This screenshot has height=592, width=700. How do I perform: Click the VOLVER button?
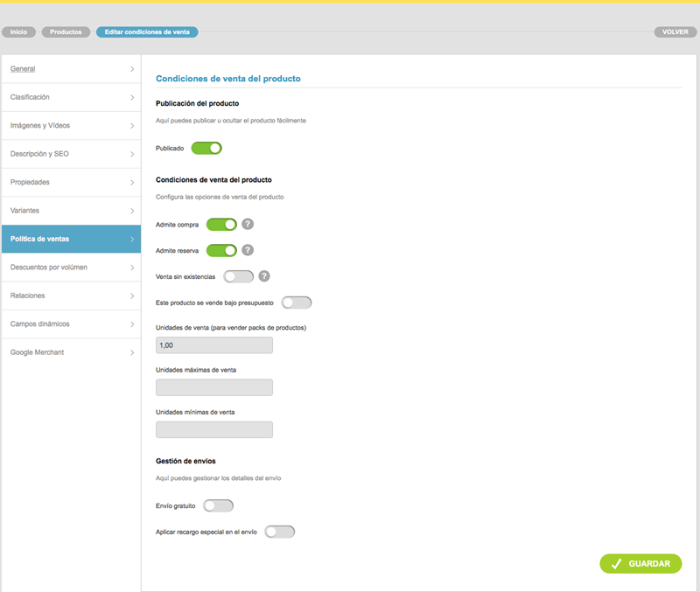point(675,32)
